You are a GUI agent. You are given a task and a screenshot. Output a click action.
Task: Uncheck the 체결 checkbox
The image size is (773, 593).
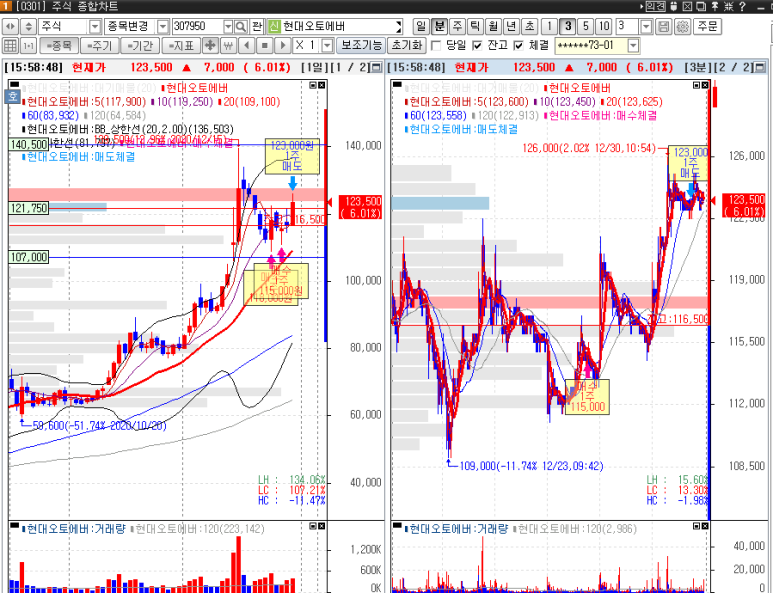[x=518, y=46]
